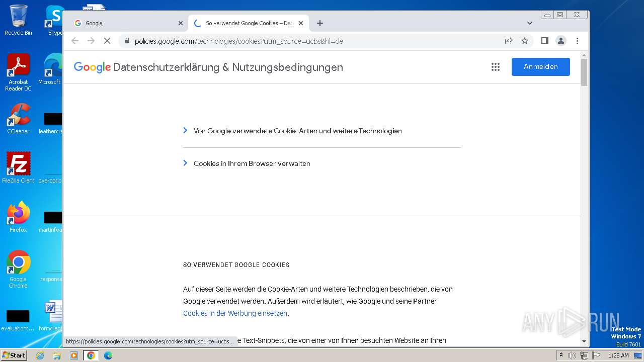
Task: Bookmark this page with the star icon
Action: click(525, 41)
